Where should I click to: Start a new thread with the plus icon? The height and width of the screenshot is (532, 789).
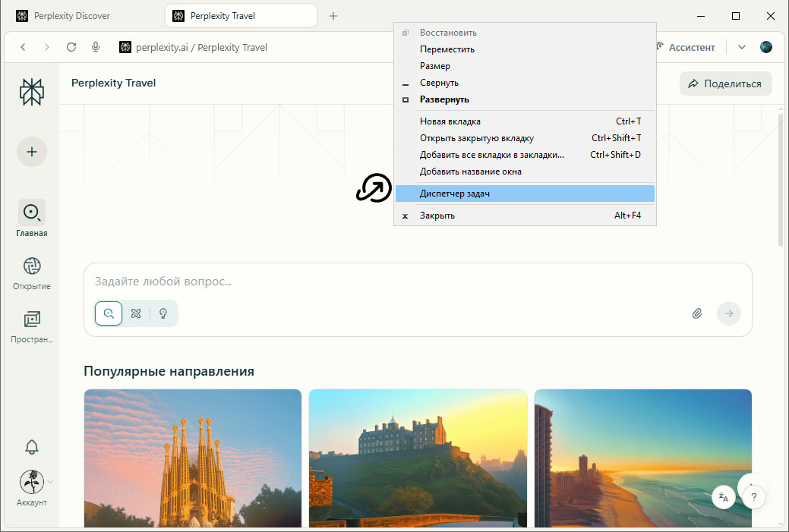coord(32,152)
